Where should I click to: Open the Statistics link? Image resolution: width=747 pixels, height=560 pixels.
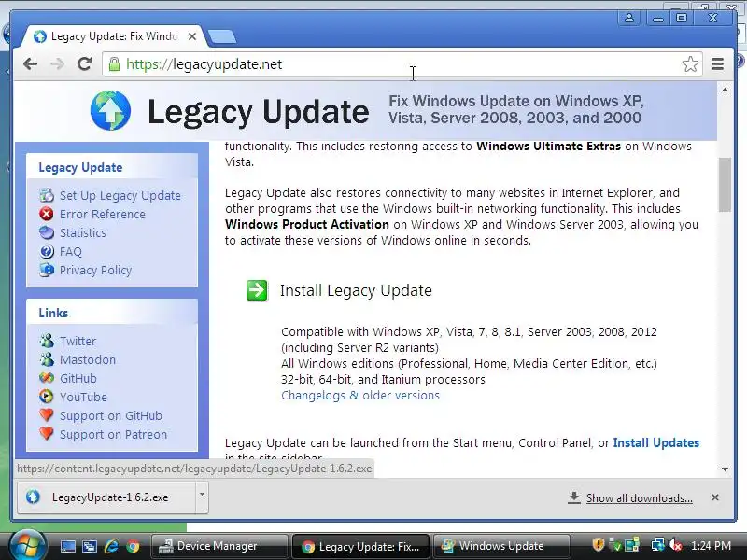tap(83, 232)
